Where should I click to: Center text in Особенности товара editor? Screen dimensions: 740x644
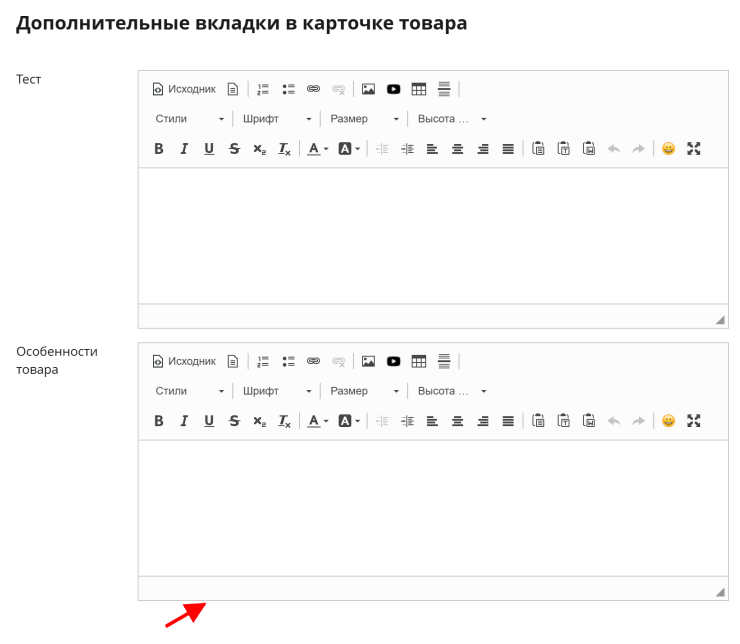(x=458, y=421)
